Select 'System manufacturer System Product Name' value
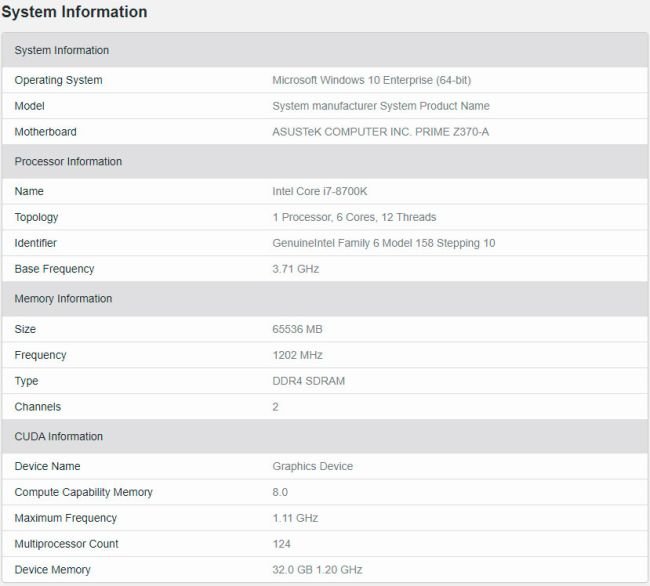The width and height of the screenshot is (650, 586). pos(381,106)
